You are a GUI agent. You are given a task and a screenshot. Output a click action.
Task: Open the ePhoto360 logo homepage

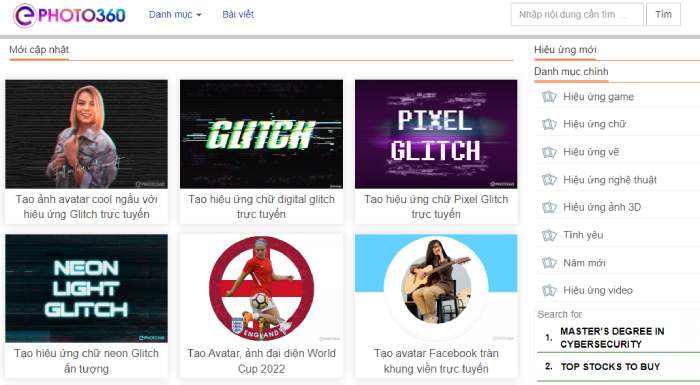[69, 15]
